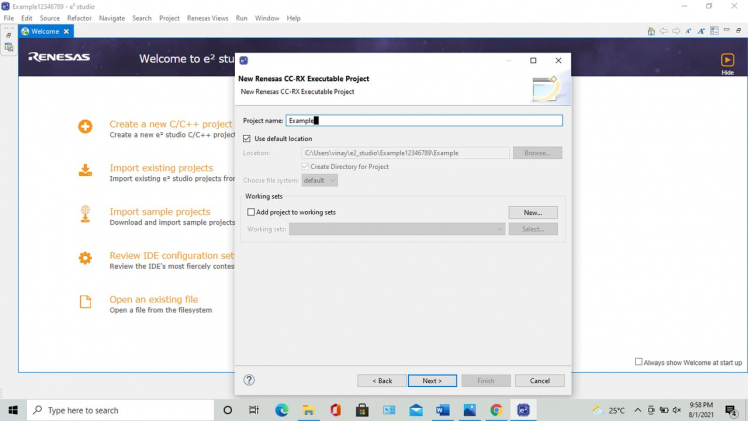Open the Windows Start menu
The image size is (748, 421).
13,410
